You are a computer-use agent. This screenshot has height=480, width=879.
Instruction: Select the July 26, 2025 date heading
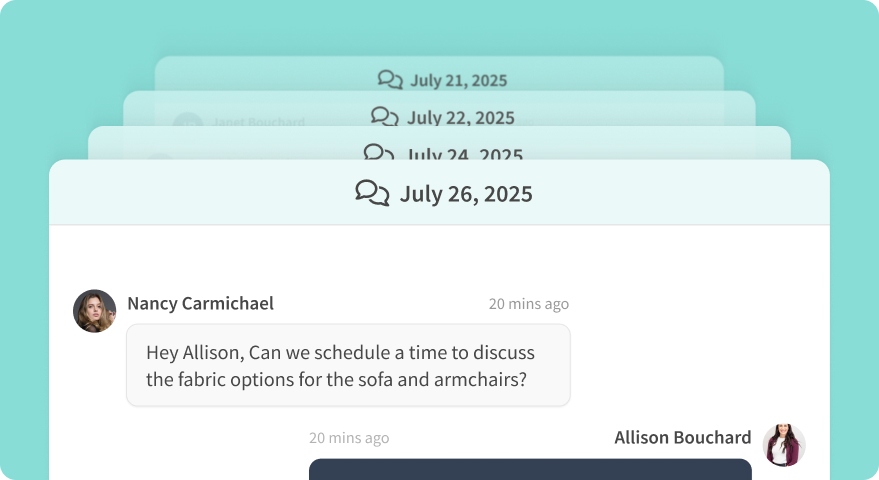click(x=466, y=194)
